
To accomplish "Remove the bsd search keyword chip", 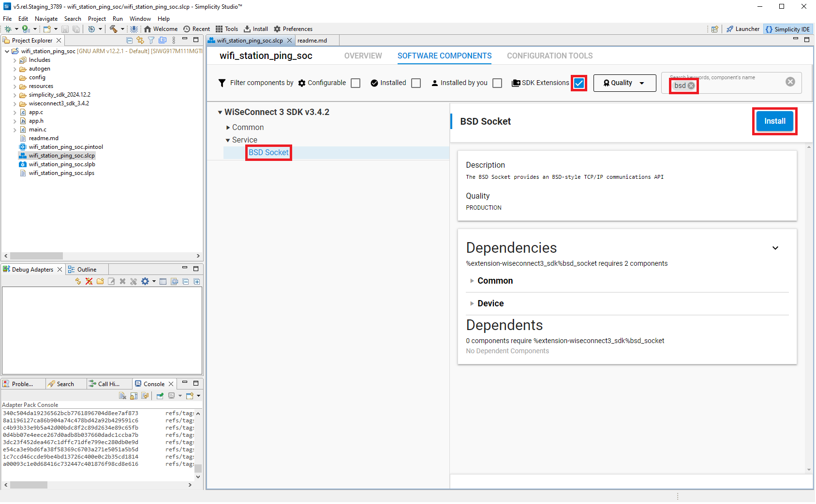I will point(691,86).
